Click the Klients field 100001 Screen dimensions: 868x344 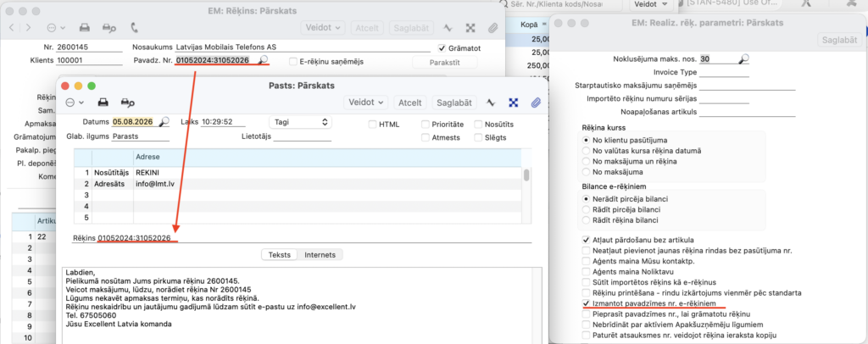(88, 61)
